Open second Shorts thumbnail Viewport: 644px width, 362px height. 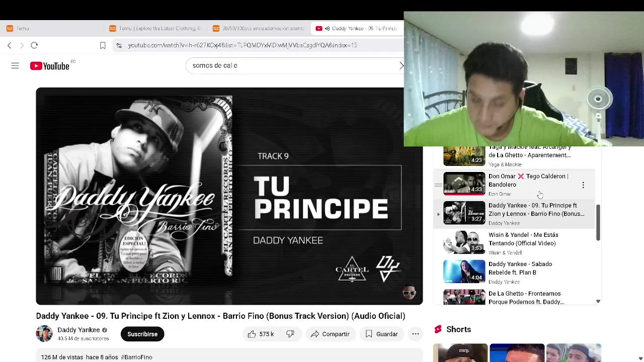517,352
